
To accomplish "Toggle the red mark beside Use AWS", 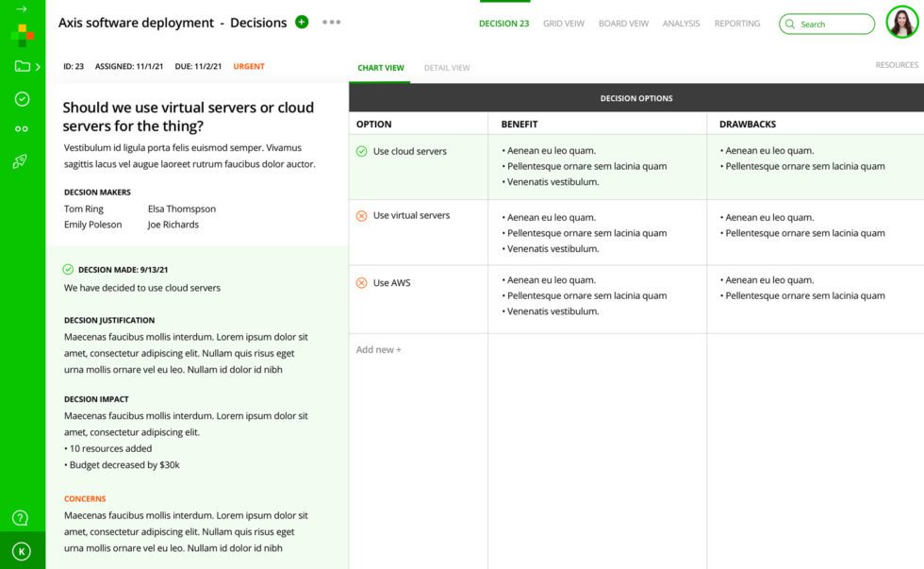I will coord(360,281).
